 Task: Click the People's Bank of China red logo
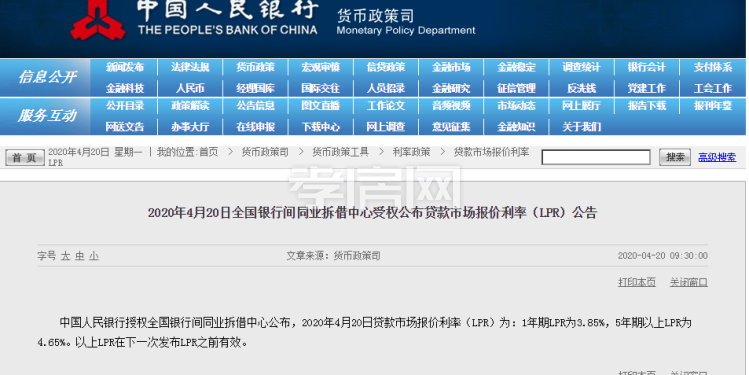98,20
